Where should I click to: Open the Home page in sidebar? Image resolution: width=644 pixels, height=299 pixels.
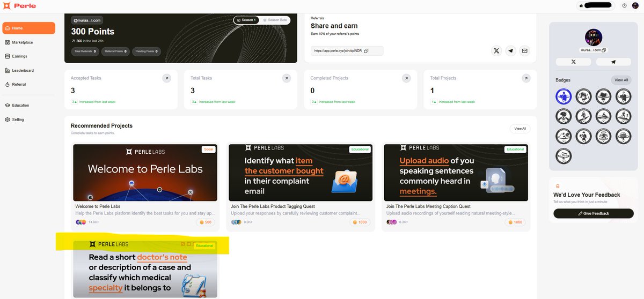29,28
